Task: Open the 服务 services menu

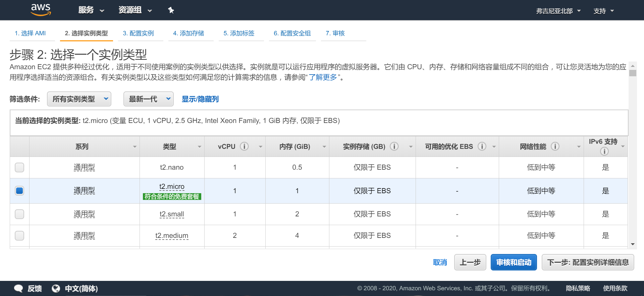Action: click(x=91, y=10)
